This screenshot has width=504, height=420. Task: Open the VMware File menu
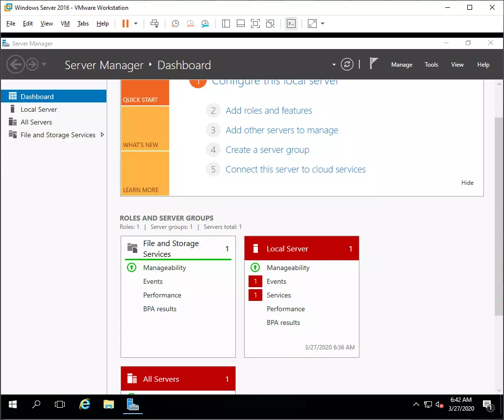pos(11,24)
